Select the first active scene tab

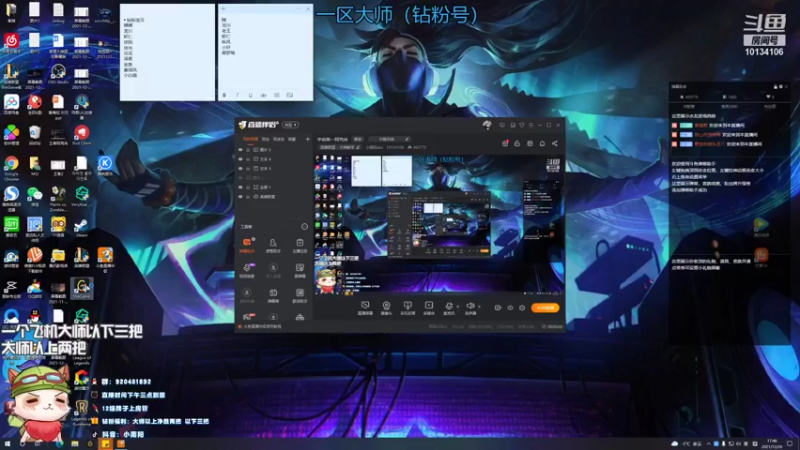pos(250,139)
